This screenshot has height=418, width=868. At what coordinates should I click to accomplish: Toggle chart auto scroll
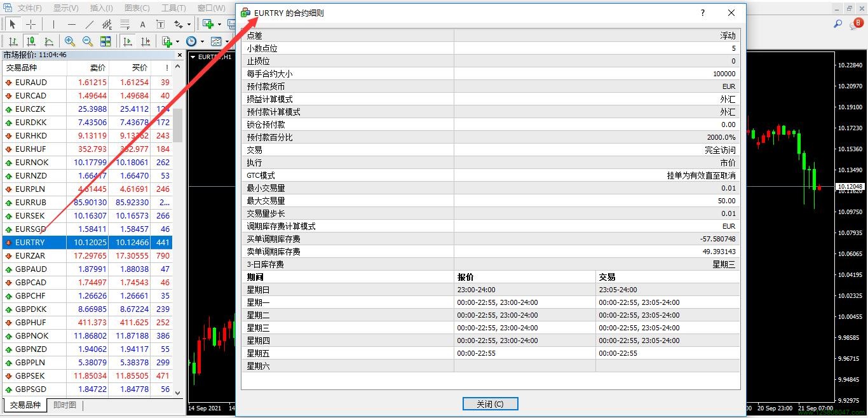(x=128, y=41)
